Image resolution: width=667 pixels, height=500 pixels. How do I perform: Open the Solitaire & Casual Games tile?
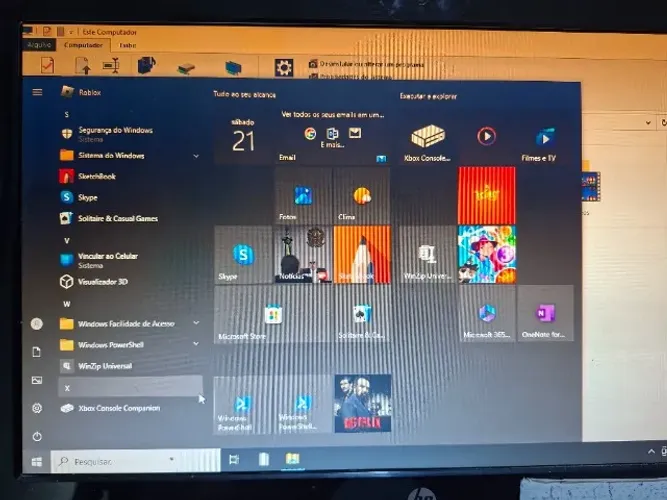click(x=362, y=314)
